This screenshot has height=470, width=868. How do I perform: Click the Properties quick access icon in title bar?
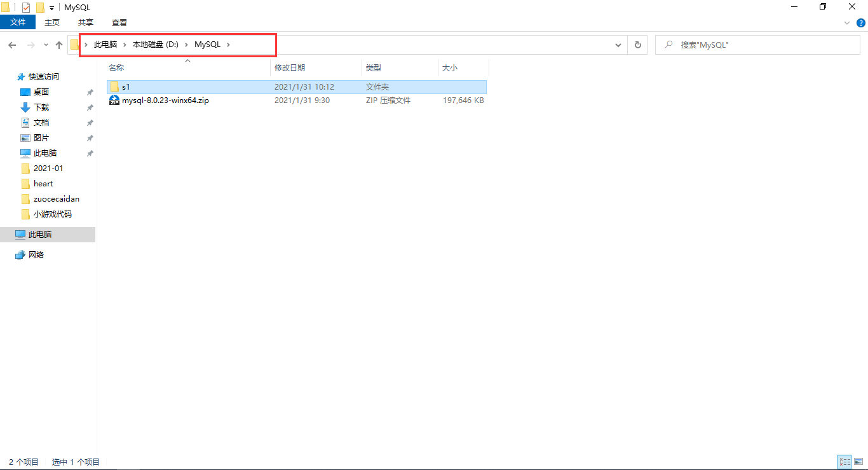[x=26, y=8]
